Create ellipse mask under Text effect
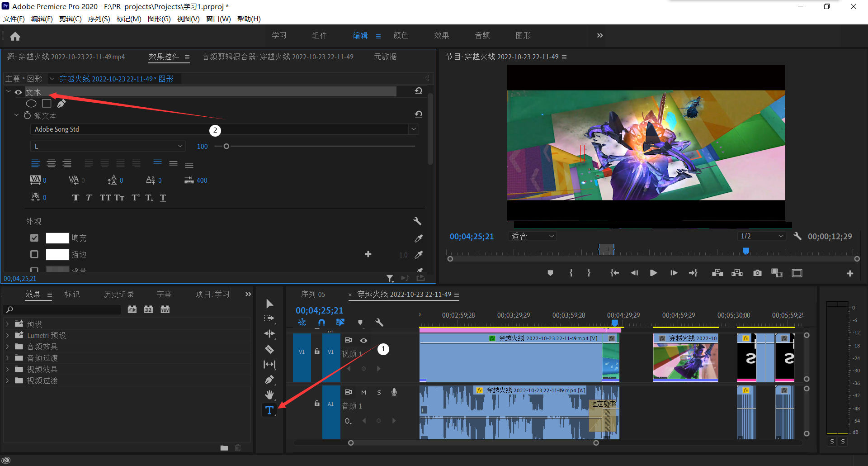Image resolution: width=868 pixels, height=466 pixels. point(31,104)
